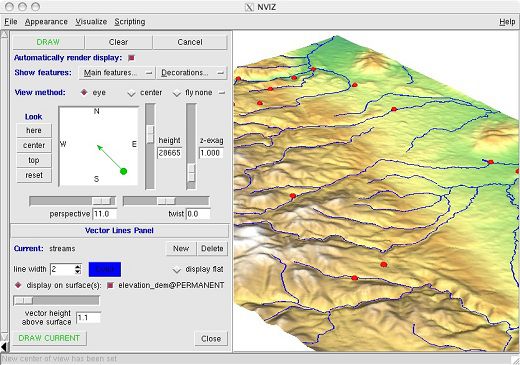Toggle elevation_dem@PERMANENT surface checkbox

click(x=110, y=285)
